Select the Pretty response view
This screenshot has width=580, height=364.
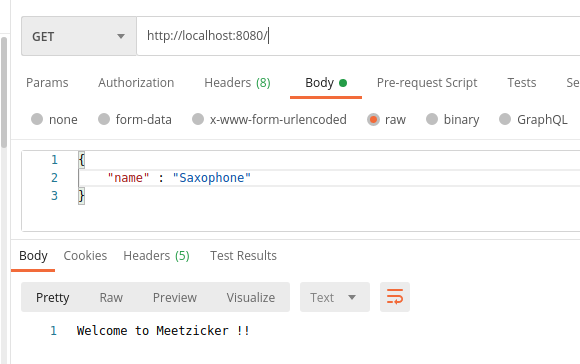(x=53, y=297)
